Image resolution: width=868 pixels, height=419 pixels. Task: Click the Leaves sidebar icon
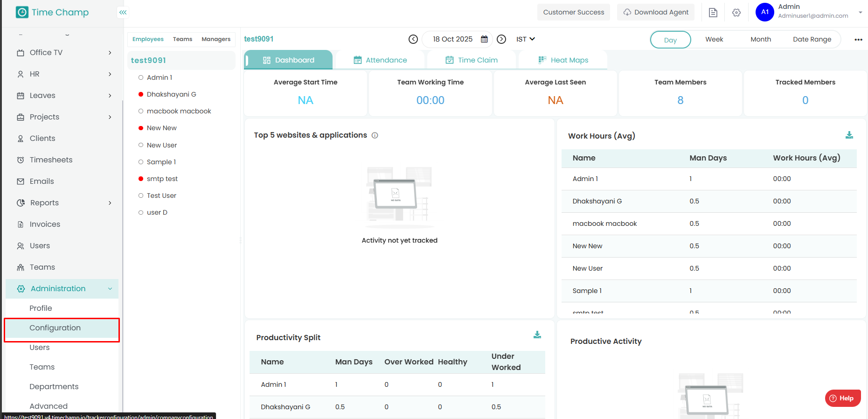tap(21, 96)
